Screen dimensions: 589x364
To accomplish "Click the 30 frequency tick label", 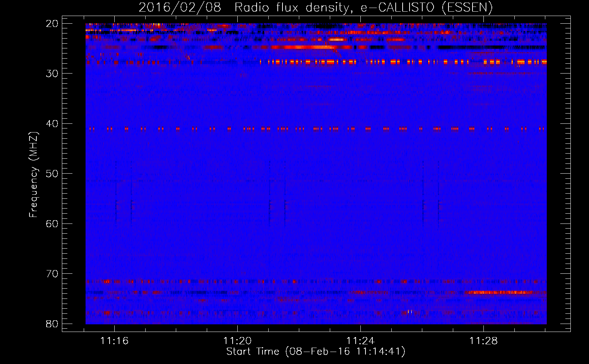I will click(52, 74).
